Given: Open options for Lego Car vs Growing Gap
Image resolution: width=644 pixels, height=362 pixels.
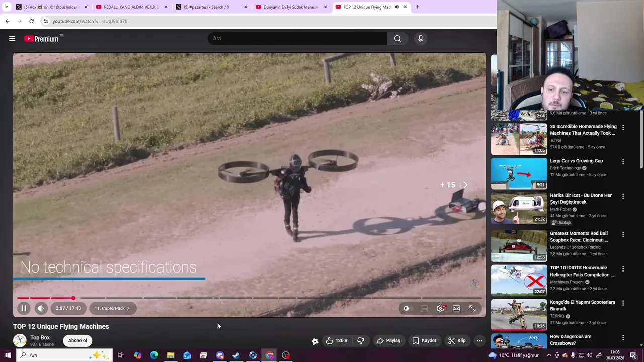Looking at the screenshot, I should (x=623, y=162).
